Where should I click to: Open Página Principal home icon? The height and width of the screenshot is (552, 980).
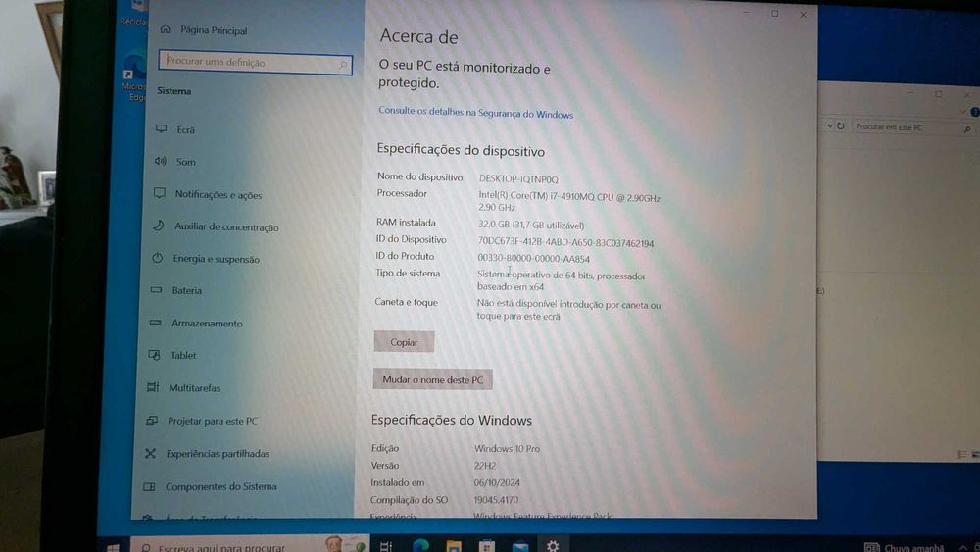pos(165,28)
